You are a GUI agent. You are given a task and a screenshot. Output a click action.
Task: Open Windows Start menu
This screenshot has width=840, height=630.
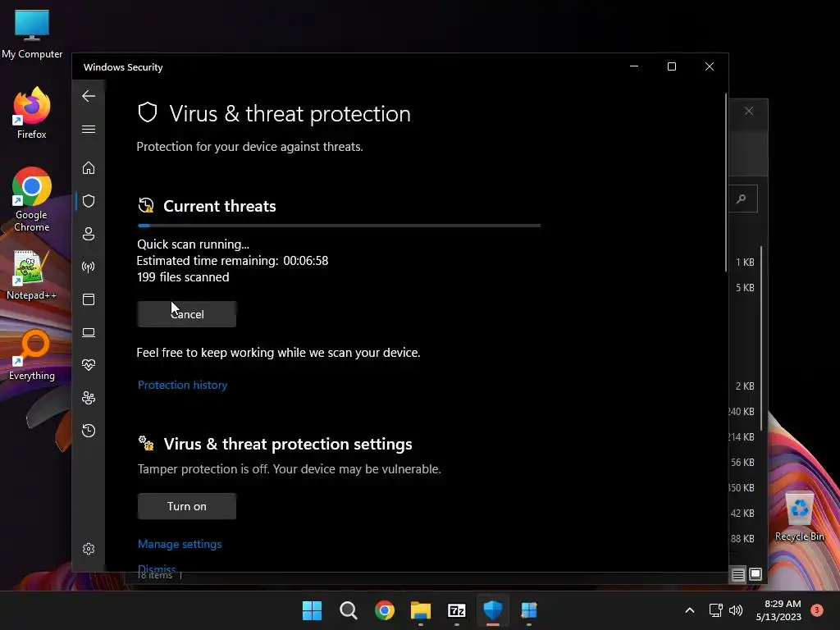tap(312, 610)
